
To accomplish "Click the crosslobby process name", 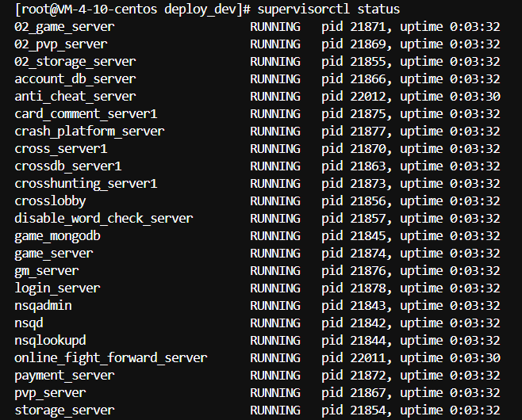I will click(x=50, y=200).
